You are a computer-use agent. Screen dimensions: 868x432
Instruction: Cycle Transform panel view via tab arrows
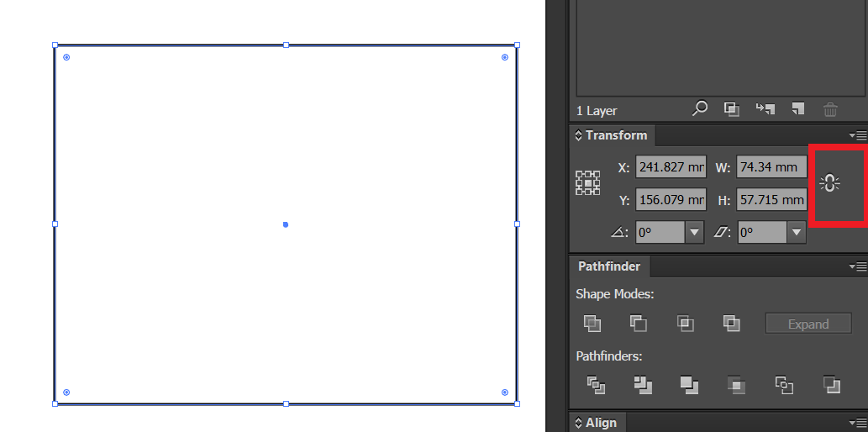click(578, 135)
